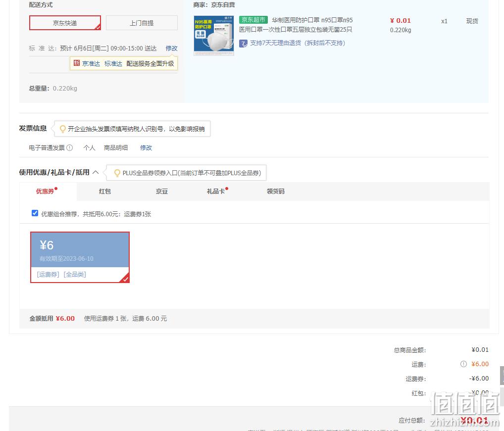Collapse 使用优惠/礼品卡/抵用 section
Screen dimensions: 504x431
pyautogui.click(x=96, y=173)
